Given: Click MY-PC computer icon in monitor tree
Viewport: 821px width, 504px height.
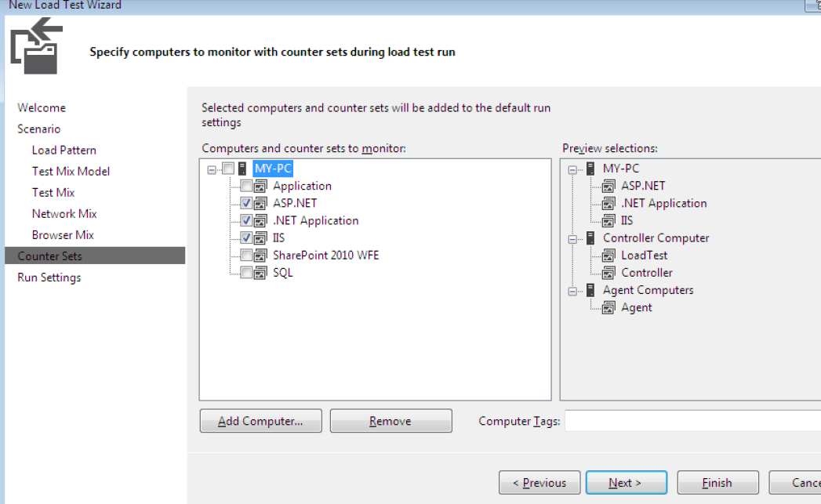Looking at the screenshot, I should coord(242,169).
